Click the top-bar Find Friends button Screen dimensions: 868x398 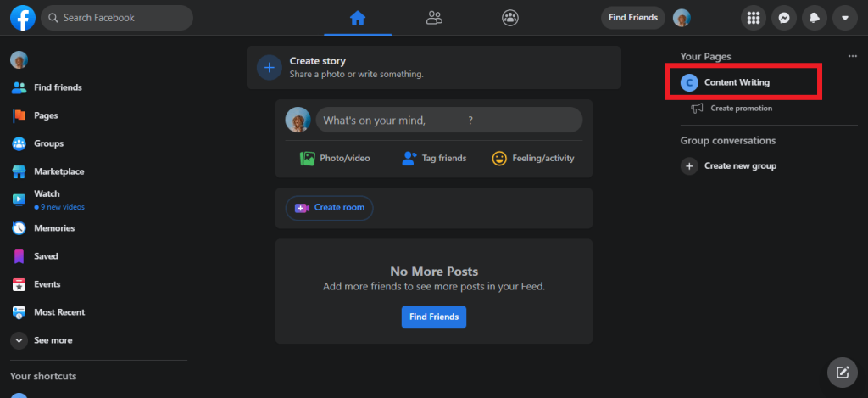632,18
